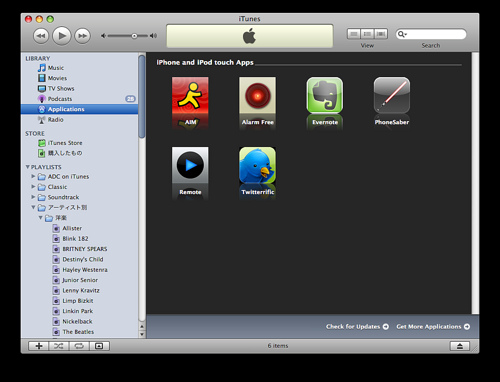Click the Podcasts unplayed count badge
The image size is (500, 382).
130,99
